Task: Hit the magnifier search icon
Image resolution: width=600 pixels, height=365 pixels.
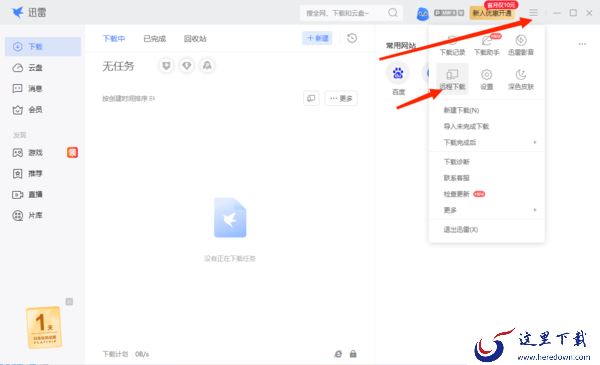Action: (x=393, y=13)
